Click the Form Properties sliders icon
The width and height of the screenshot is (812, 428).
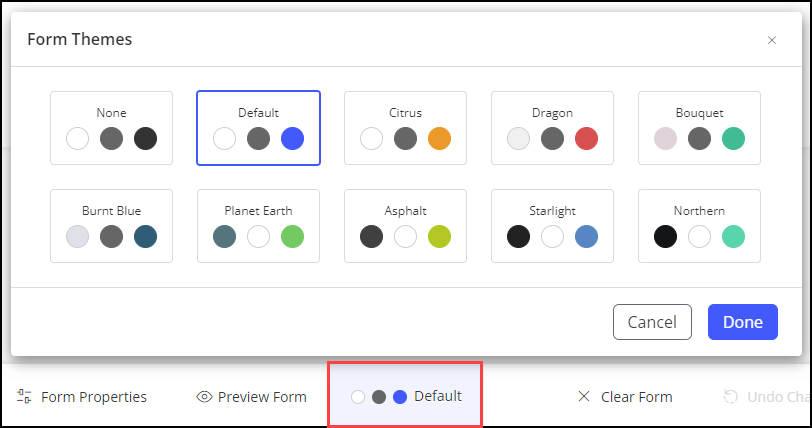tap(25, 397)
